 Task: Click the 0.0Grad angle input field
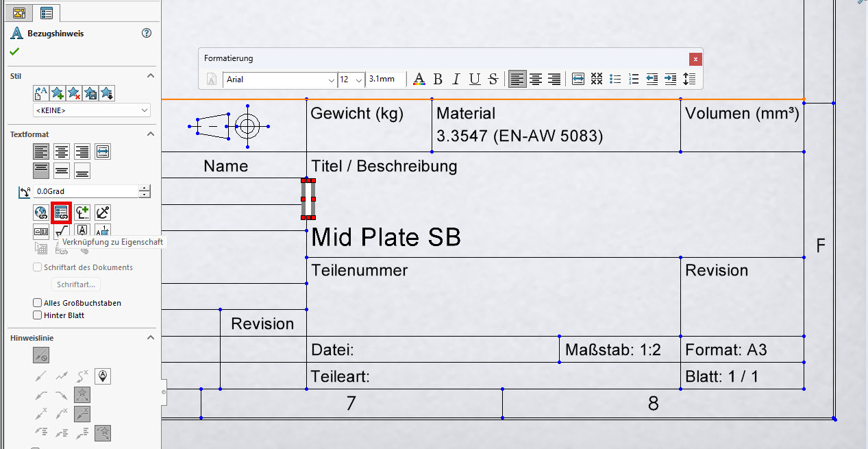coord(86,192)
